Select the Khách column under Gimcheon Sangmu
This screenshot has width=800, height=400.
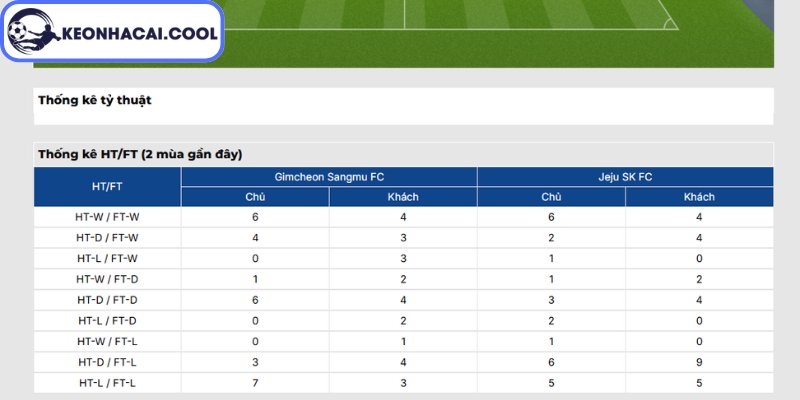tap(403, 197)
